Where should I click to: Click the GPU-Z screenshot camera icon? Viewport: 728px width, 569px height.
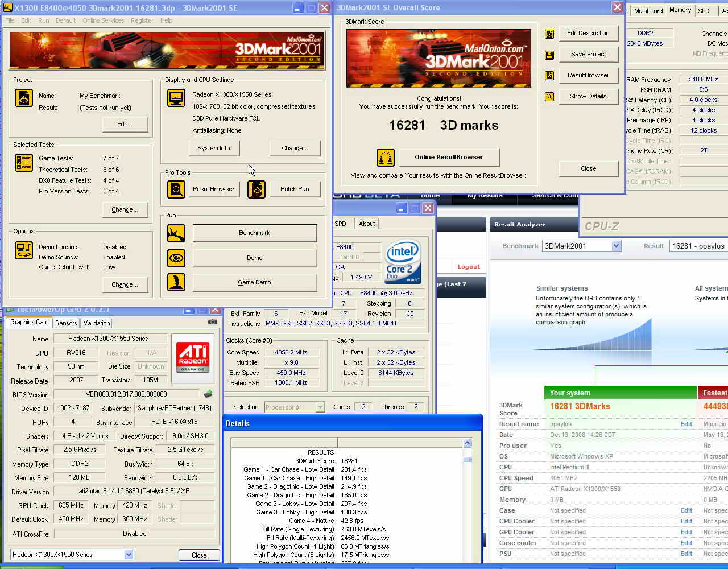point(212,322)
